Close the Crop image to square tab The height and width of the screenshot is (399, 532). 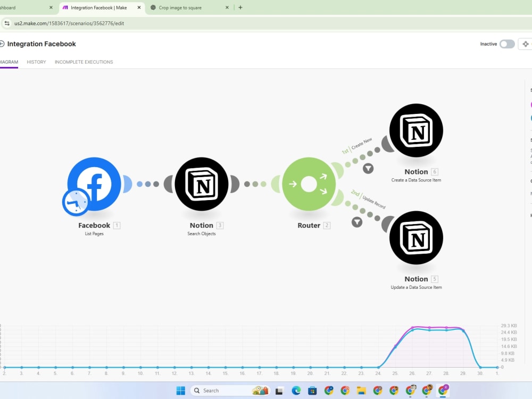(227, 7)
